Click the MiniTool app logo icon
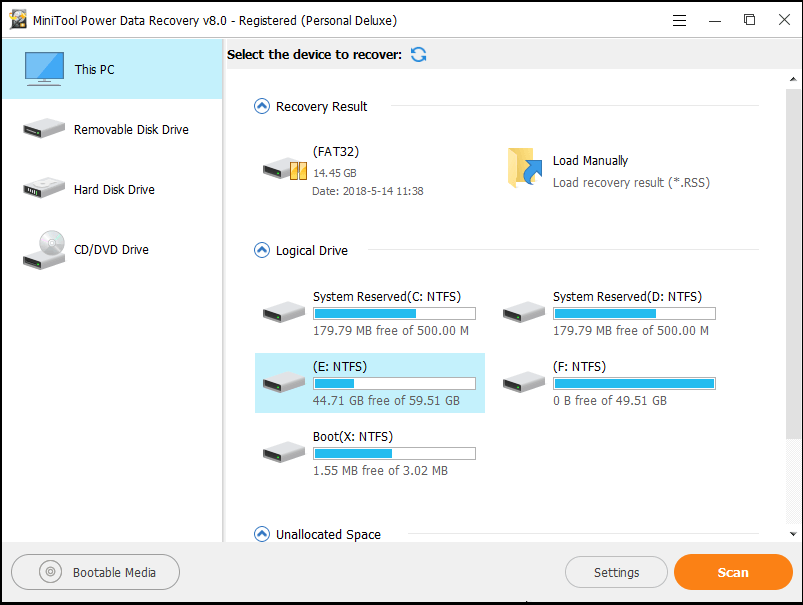Viewport: 803px width, 605px height. point(18,19)
